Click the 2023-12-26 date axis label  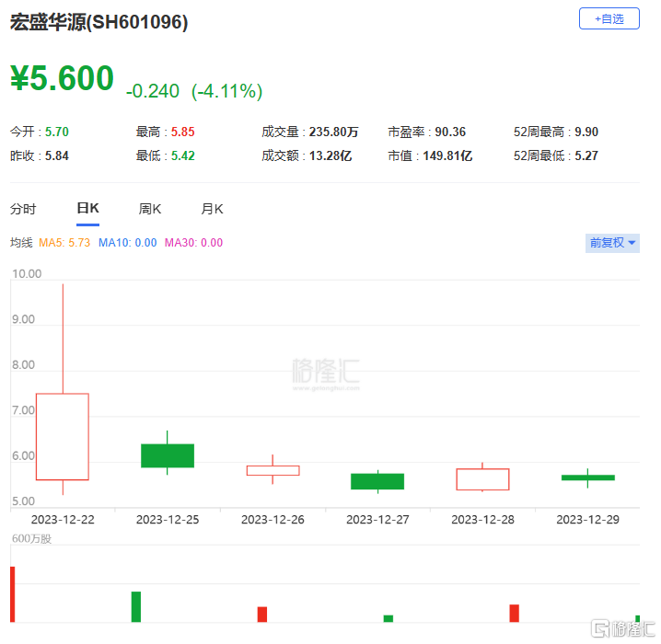[273, 520]
